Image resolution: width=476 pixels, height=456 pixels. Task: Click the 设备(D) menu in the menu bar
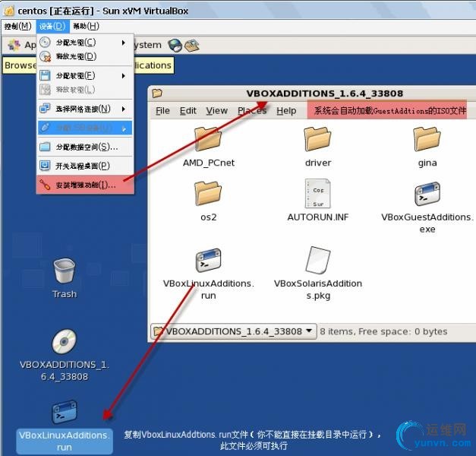[52, 27]
